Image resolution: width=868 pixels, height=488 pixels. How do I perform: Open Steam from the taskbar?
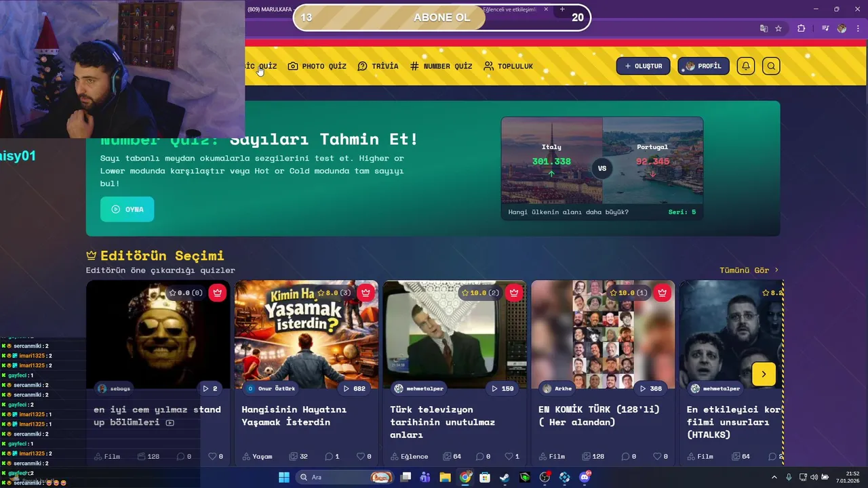505,477
